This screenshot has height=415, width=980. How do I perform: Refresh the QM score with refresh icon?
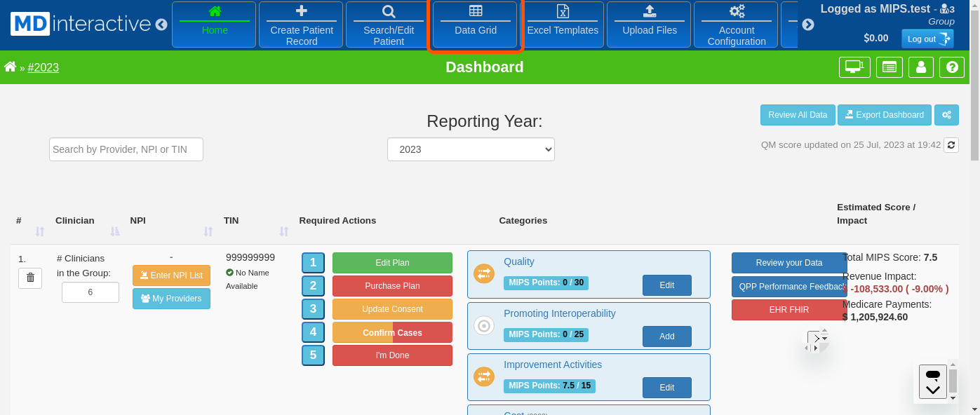pyautogui.click(x=951, y=145)
